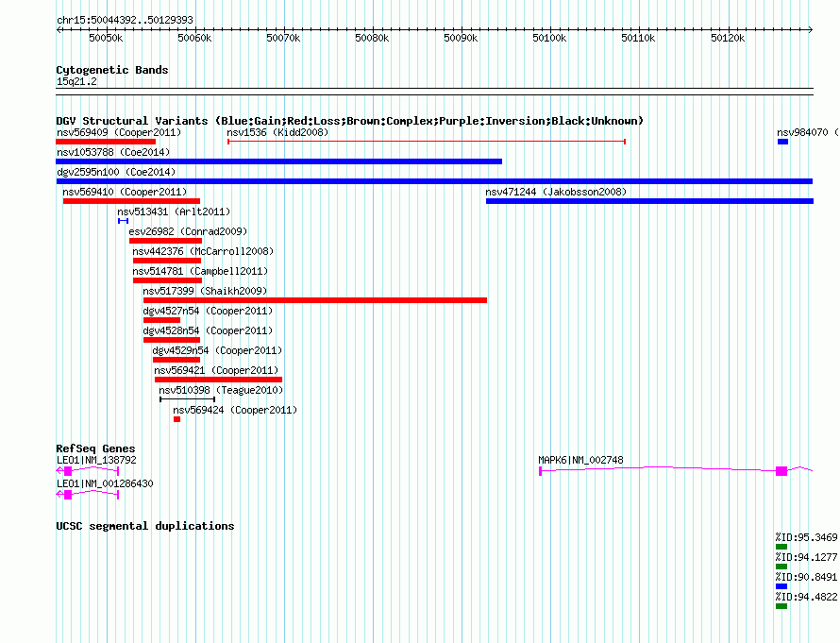The width and height of the screenshot is (840, 643).
Task: Open the dgv2595n100 (Coe2014) label
Action: coord(116,172)
